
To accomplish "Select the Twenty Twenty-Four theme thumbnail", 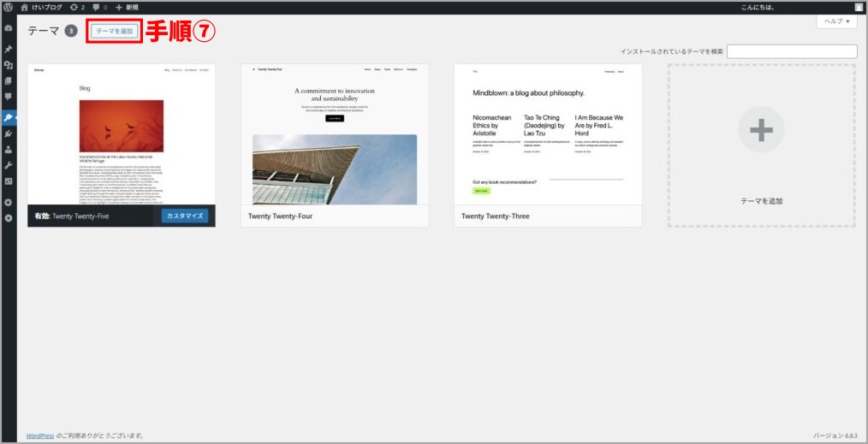I will click(x=334, y=134).
